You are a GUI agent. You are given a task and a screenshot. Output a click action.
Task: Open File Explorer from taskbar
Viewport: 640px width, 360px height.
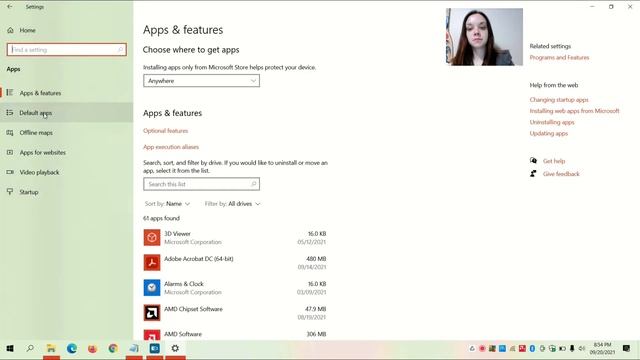[x=51, y=348]
